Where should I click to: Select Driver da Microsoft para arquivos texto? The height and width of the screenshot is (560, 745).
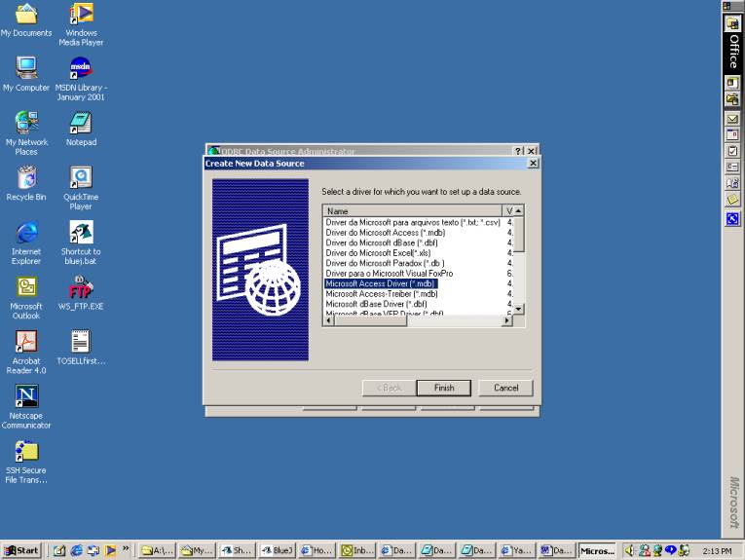pos(413,222)
